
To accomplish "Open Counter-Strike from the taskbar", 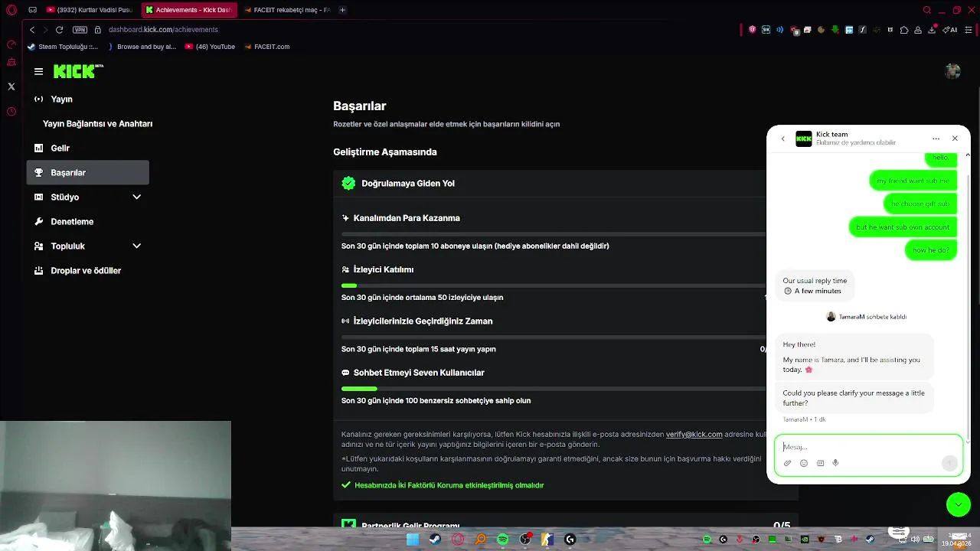I will coord(547,540).
